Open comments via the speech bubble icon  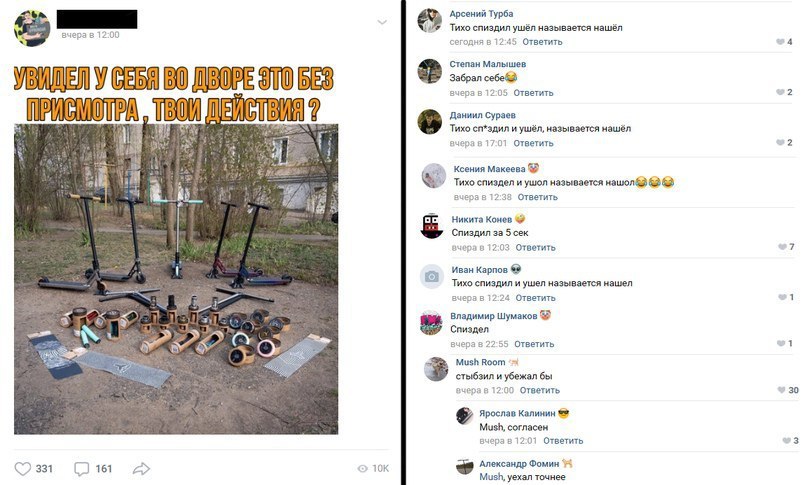pos(82,469)
